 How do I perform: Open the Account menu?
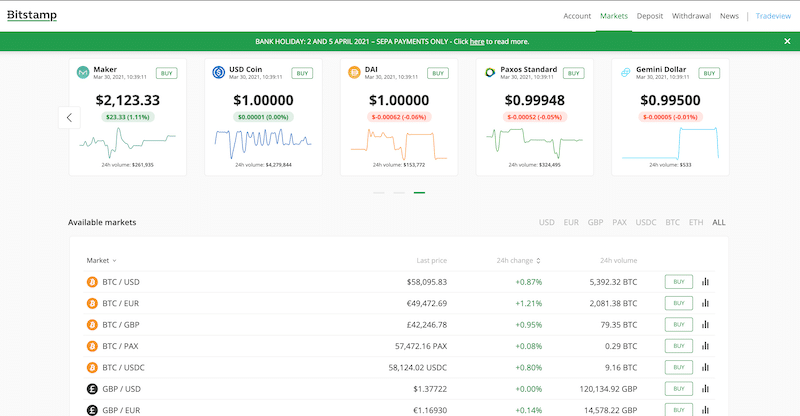[x=577, y=16]
